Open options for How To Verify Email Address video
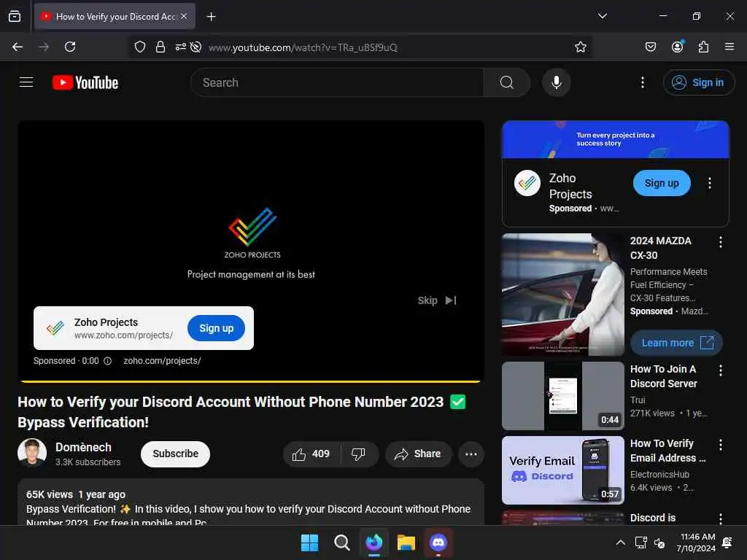The image size is (747, 560). click(720, 444)
